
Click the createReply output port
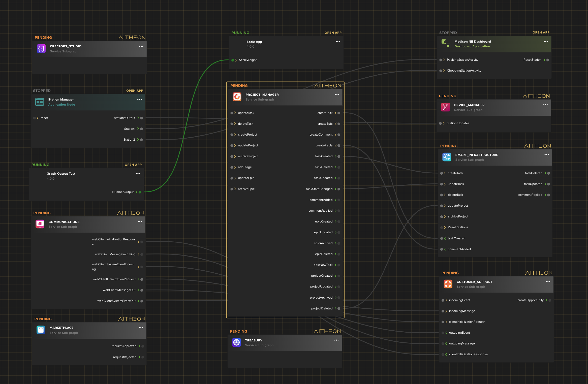[x=339, y=145]
